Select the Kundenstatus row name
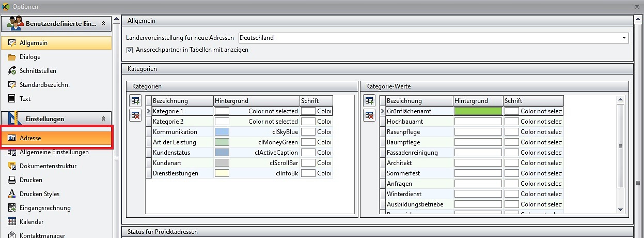Viewport: 644px width, 238px height. [x=171, y=153]
